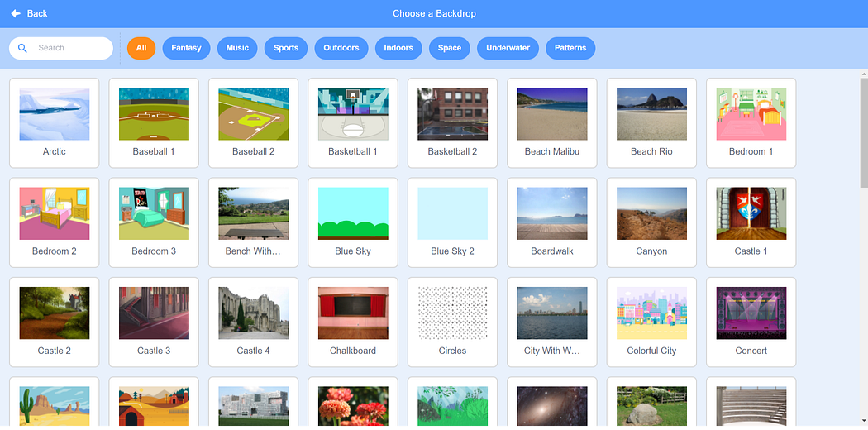
Task: Open the Patterns category
Action: pyautogui.click(x=570, y=48)
